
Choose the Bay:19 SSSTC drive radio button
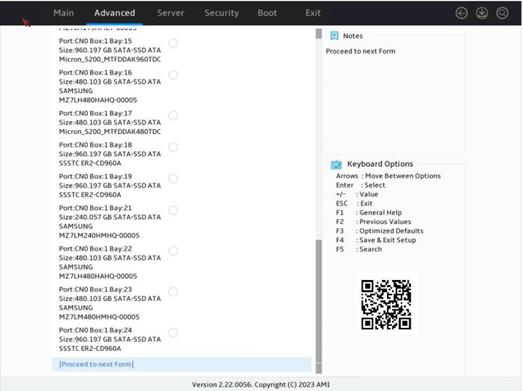pyautogui.click(x=173, y=178)
